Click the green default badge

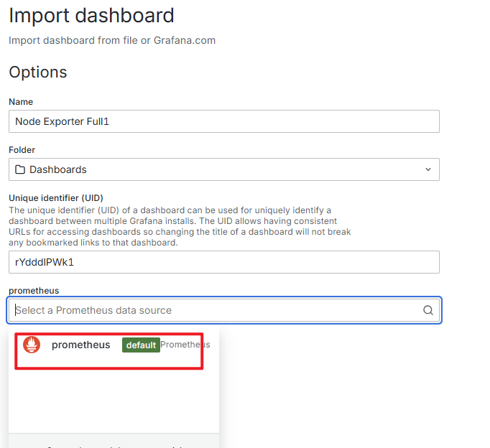pyautogui.click(x=141, y=345)
